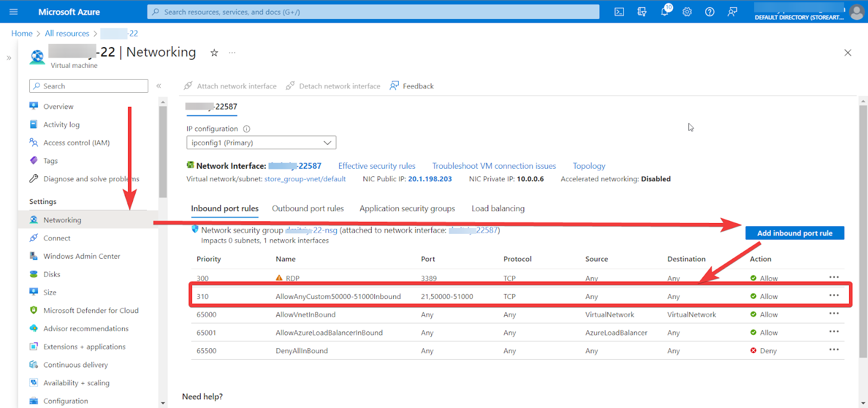The image size is (868, 408).
Task: Click the Attach network interface button
Action: pyautogui.click(x=230, y=86)
